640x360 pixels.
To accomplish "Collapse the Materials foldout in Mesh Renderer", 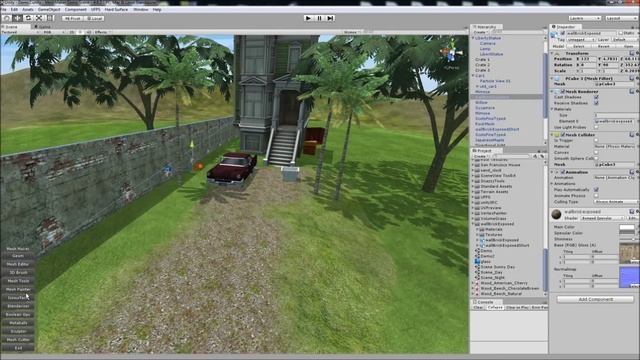I will pos(553,109).
